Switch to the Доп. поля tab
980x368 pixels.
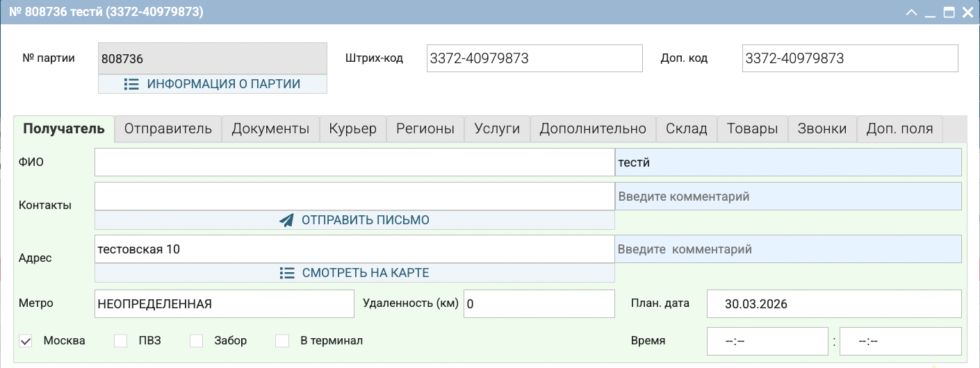[900, 129]
